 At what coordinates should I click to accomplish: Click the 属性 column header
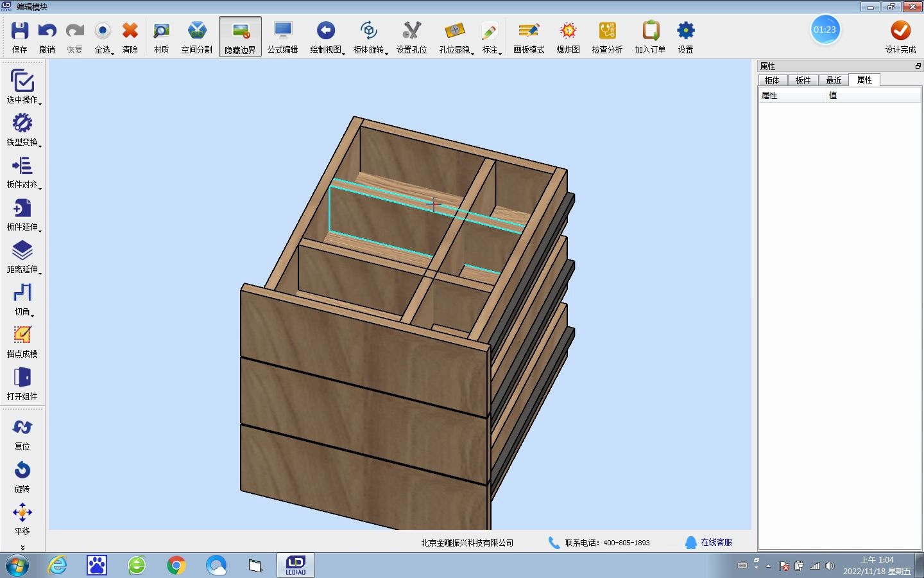[792, 96]
